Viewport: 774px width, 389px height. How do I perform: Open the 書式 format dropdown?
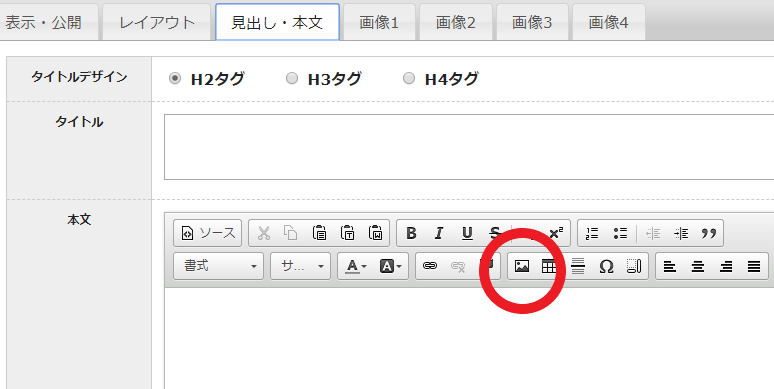pos(219,266)
